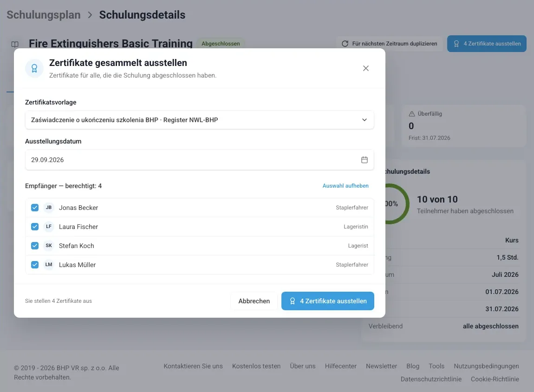Click LF avatar for Laura Fischer
The height and width of the screenshot is (392, 534).
[x=49, y=227]
